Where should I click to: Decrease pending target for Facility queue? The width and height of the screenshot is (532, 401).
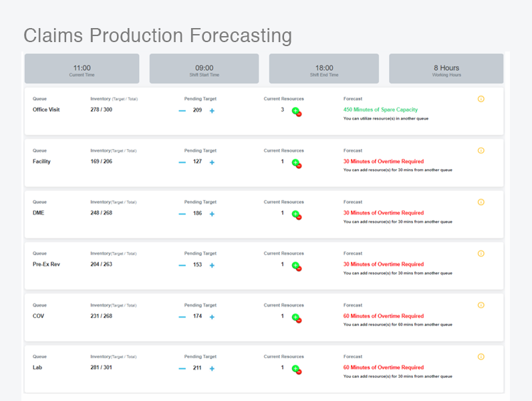click(x=182, y=162)
